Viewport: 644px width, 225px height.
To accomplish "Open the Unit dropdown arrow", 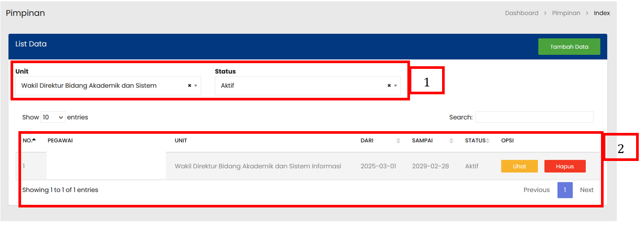I will (196, 86).
